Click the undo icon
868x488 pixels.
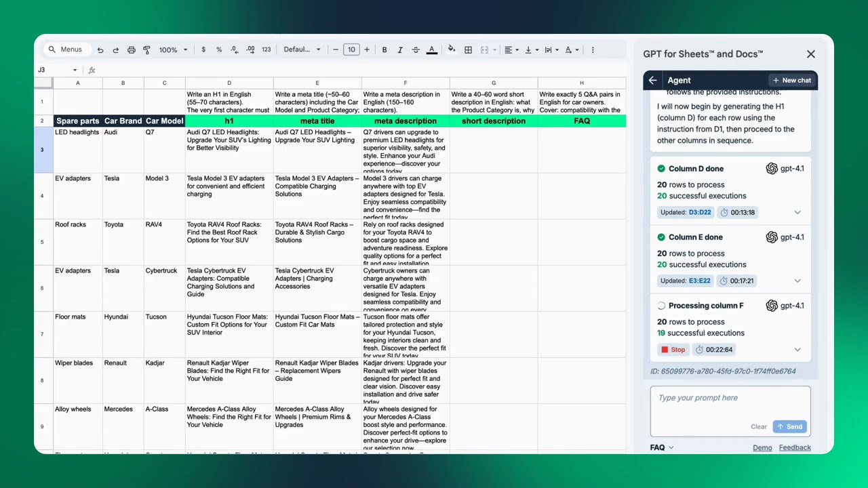coord(100,50)
